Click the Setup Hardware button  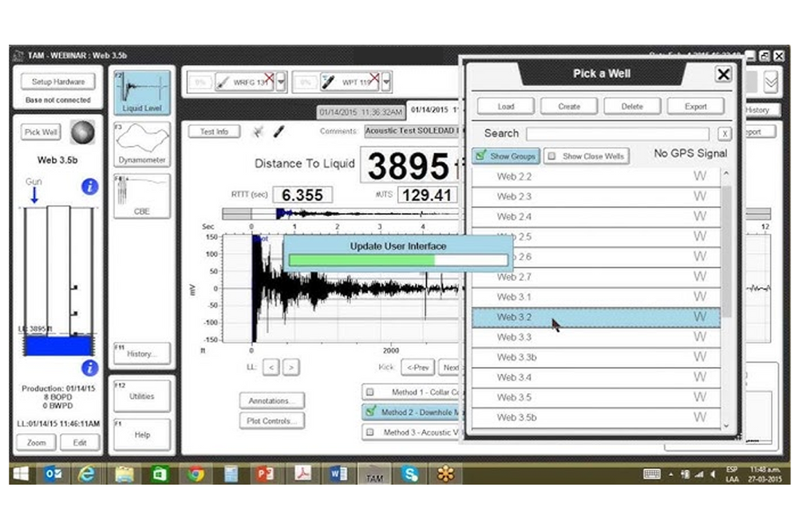pos(53,82)
